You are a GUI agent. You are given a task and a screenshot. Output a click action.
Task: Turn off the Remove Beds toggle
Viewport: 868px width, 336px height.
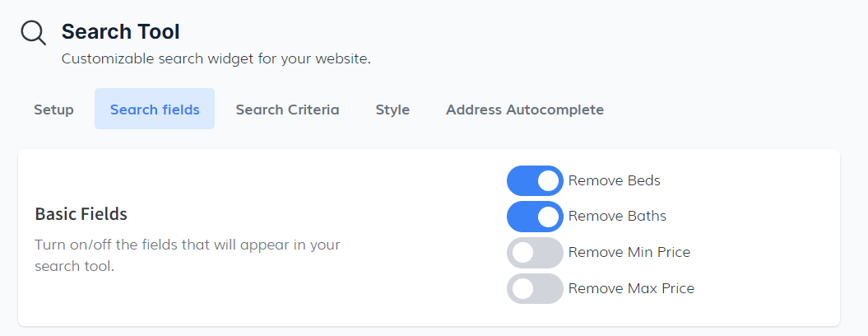point(535,180)
